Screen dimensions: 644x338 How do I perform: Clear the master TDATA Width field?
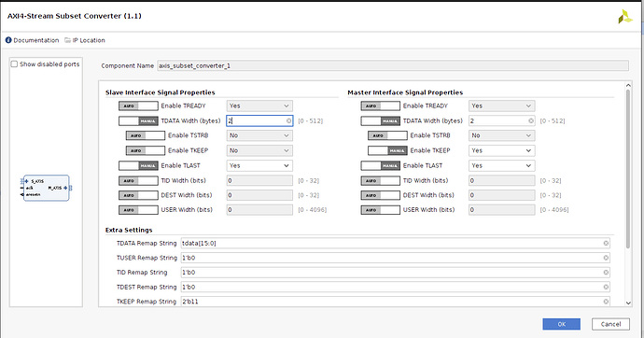coord(531,120)
